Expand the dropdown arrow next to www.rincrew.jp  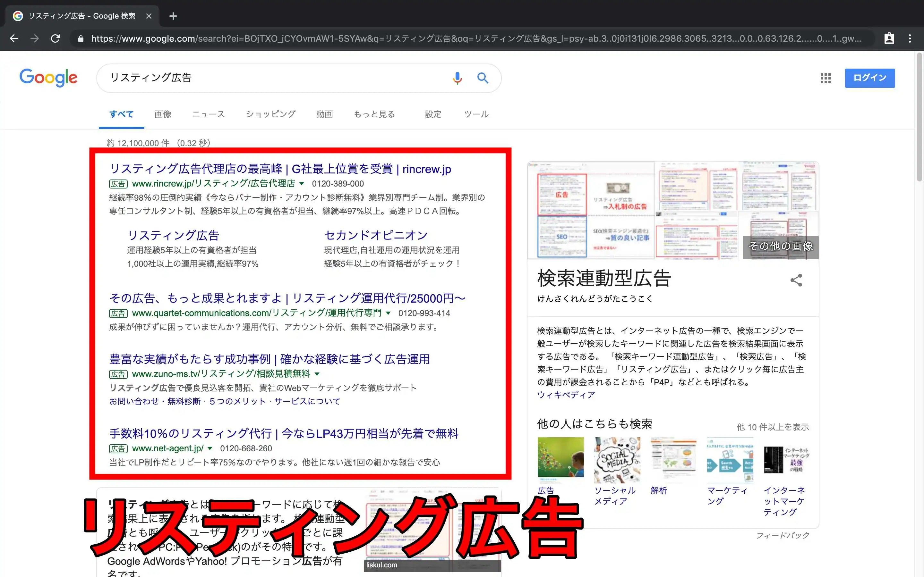[302, 184]
